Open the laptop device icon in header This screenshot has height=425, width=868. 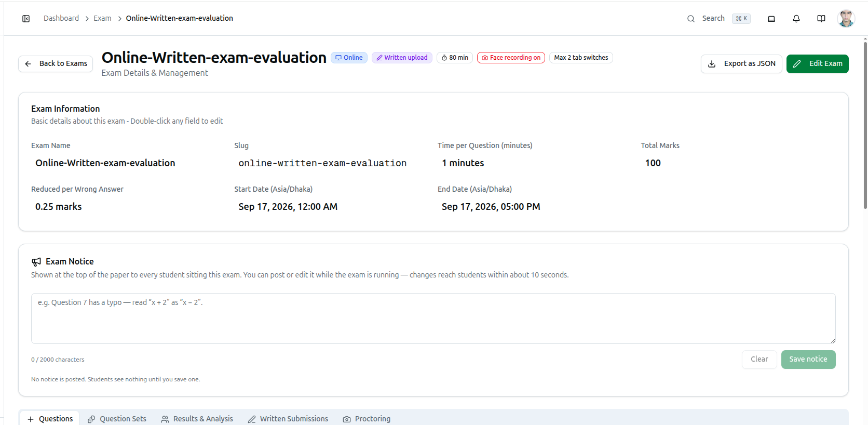coord(771,19)
